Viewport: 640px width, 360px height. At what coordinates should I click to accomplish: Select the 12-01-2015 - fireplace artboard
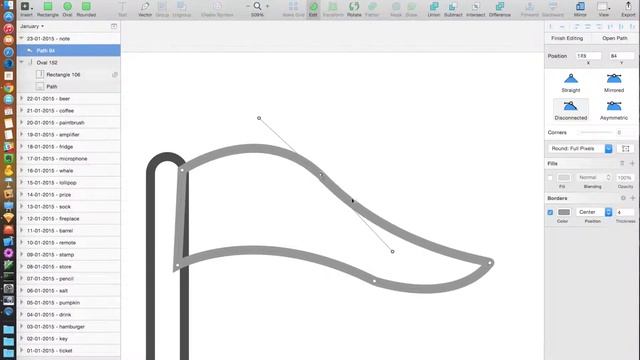(69, 219)
